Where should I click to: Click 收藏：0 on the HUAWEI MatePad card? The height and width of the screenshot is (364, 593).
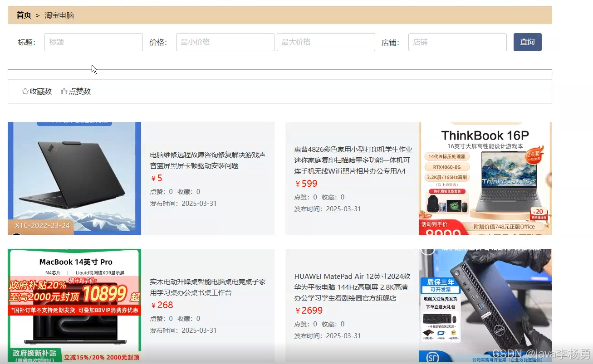click(333, 324)
